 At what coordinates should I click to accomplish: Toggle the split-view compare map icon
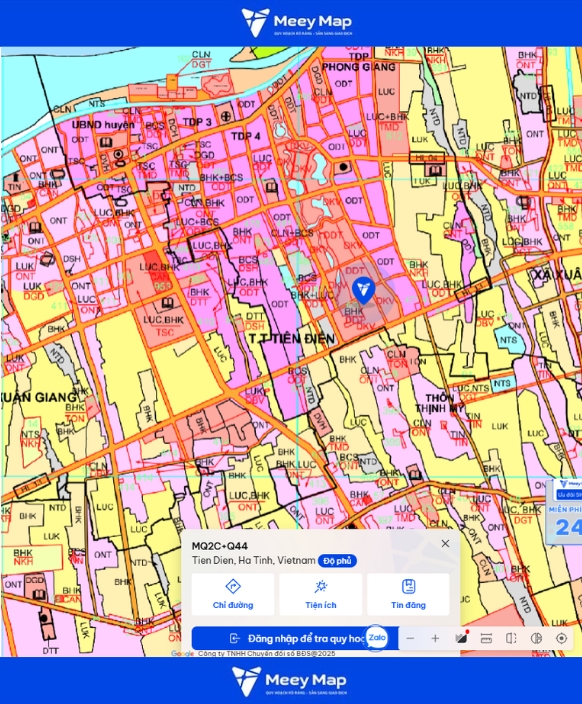click(511, 638)
